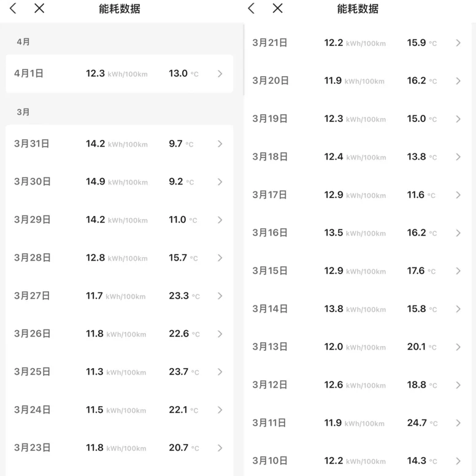Tap the back arrow on left panel
The height and width of the screenshot is (476, 476).
[x=13, y=8]
